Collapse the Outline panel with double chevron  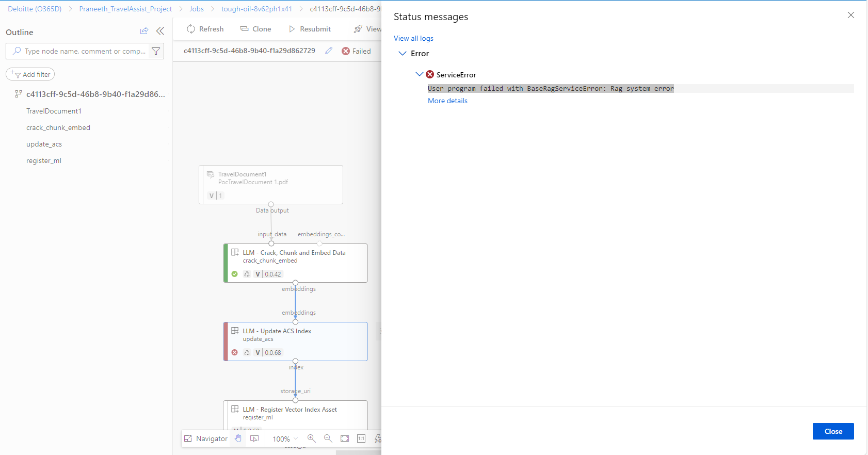coord(160,31)
